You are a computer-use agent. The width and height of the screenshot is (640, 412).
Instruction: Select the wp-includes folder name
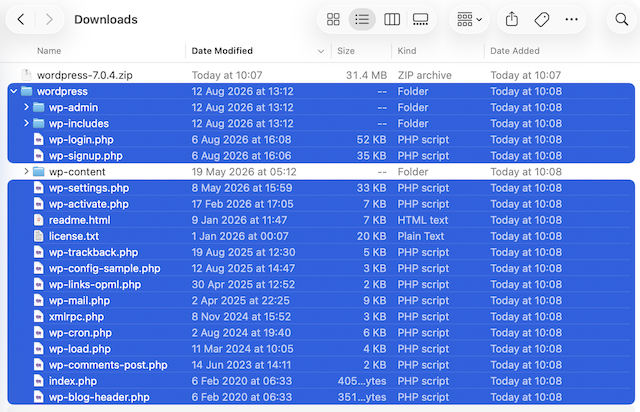click(79, 123)
